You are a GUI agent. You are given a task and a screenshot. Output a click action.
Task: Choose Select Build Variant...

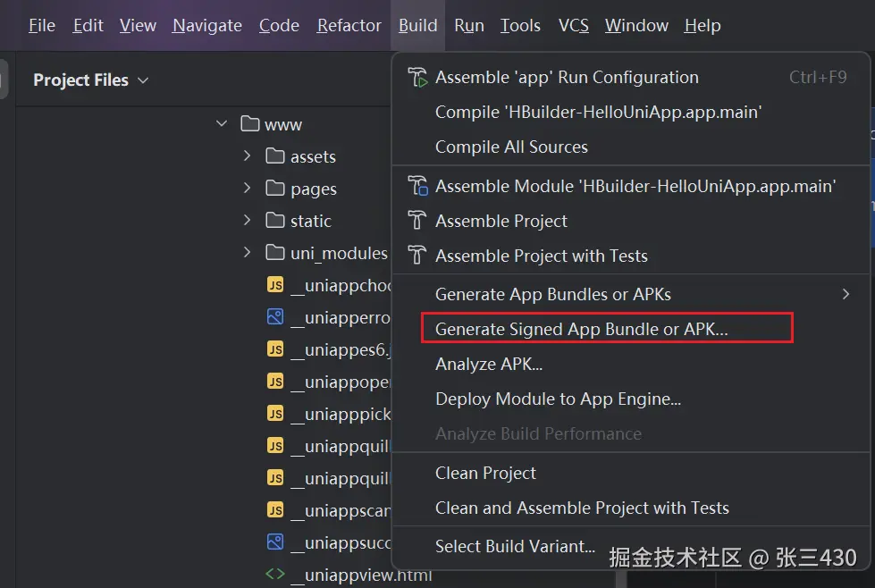point(631,546)
